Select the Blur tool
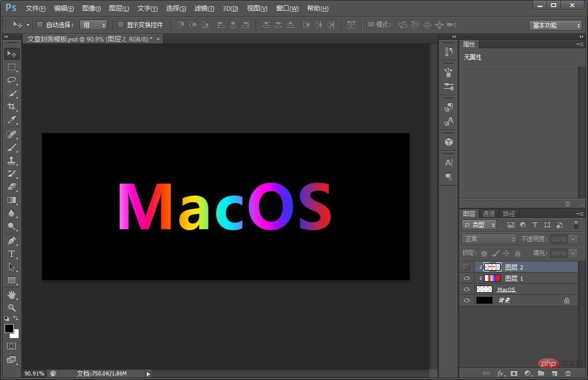 [x=12, y=213]
